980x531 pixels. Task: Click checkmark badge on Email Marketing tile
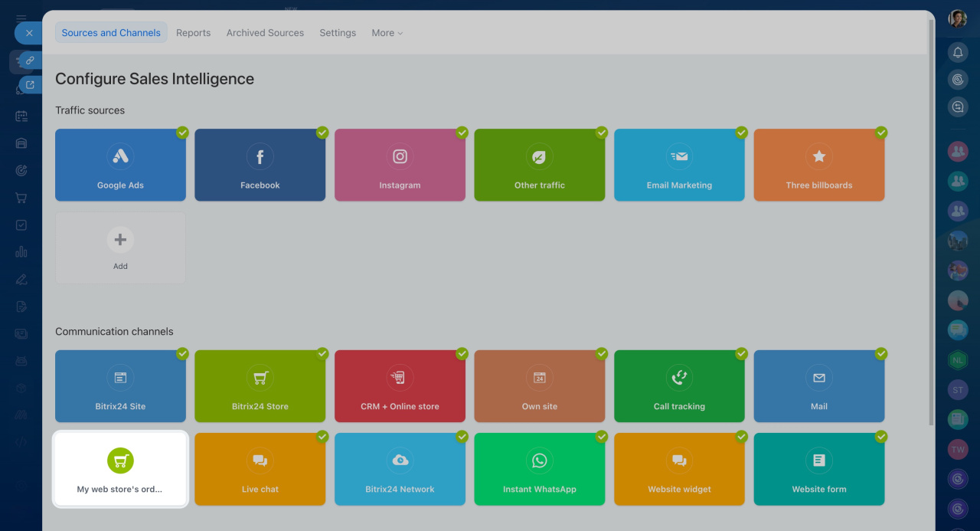point(741,133)
